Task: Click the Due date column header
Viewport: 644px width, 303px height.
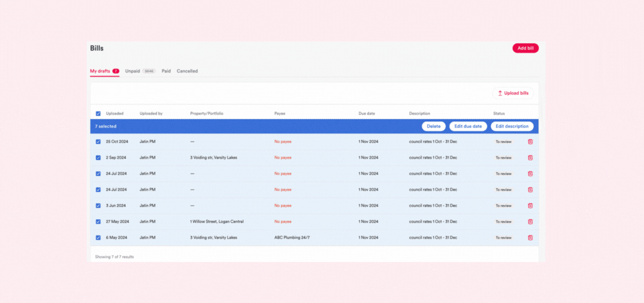Action: (x=367, y=114)
